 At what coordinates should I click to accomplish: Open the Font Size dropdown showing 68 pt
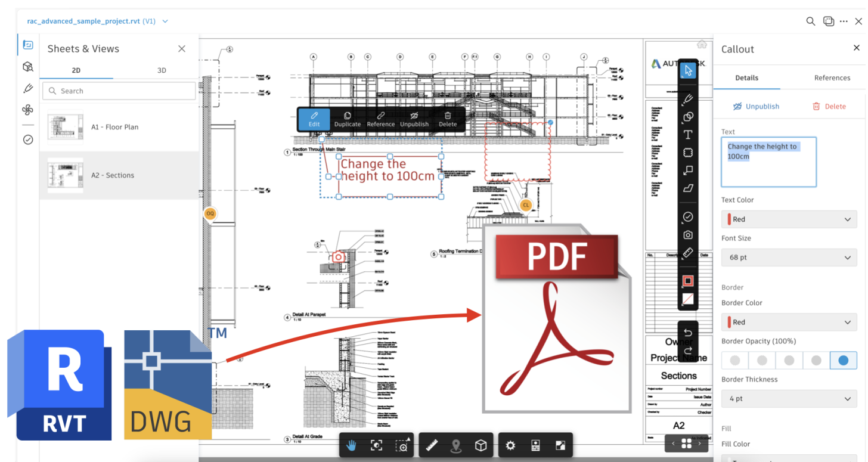(789, 257)
